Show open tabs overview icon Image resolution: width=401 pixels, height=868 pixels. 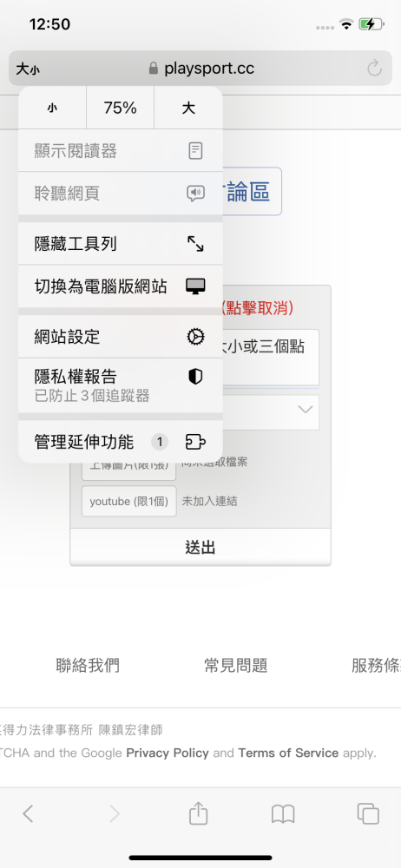click(368, 814)
